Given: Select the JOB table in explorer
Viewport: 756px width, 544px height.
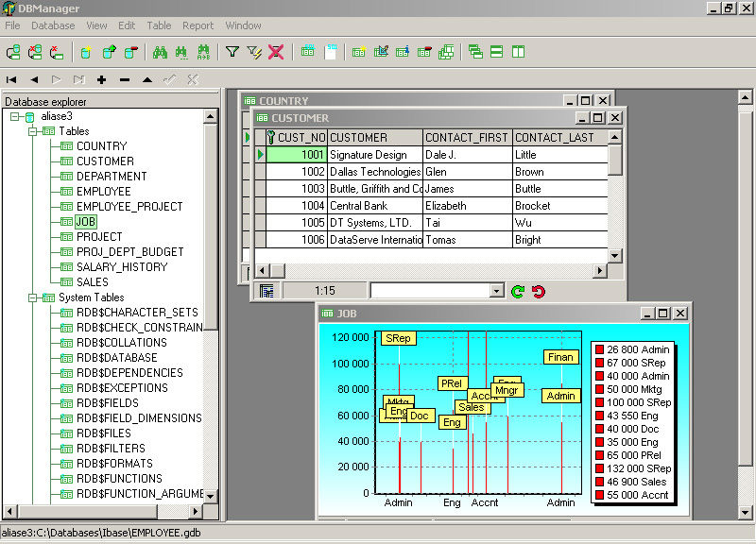Looking at the screenshot, I should click(x=86, y=222).
